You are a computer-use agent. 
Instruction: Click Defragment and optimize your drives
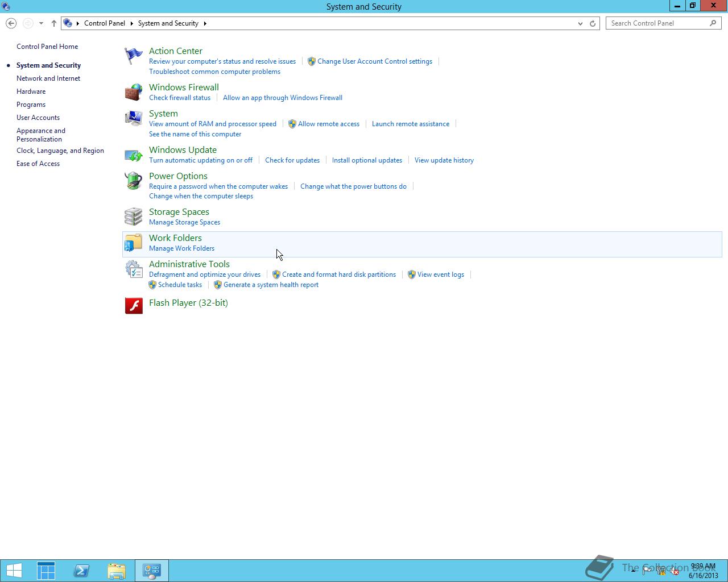(x=205, y=275)
